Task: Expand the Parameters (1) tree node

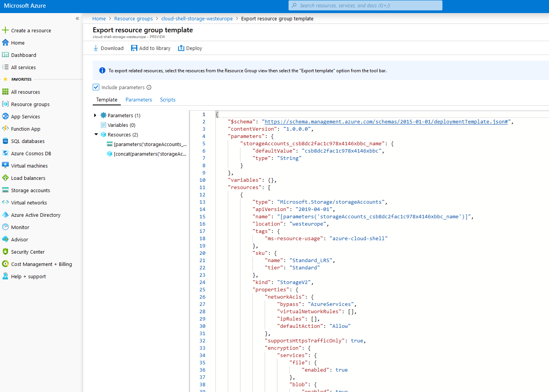Action: [x=95, y=115]
